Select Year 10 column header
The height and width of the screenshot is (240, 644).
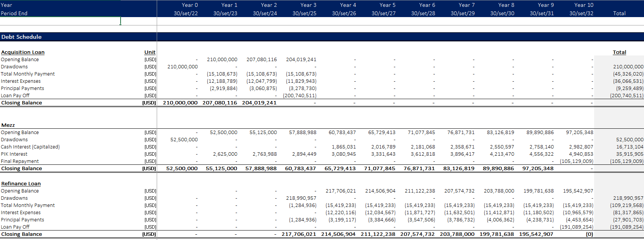pos(584,5)
